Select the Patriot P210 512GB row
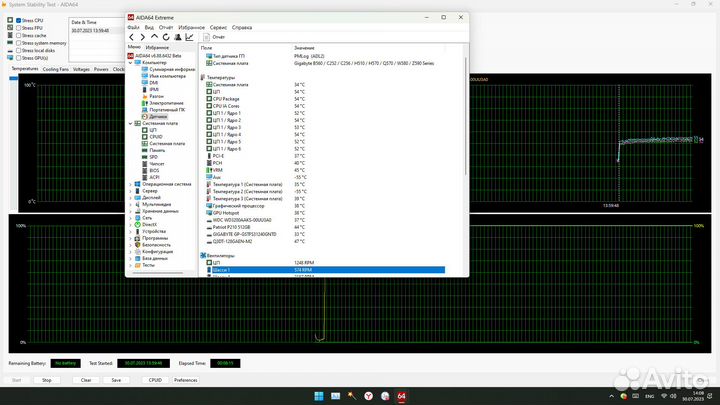The height and width of the screenshot is (405, 720). (x=326, y=227)
